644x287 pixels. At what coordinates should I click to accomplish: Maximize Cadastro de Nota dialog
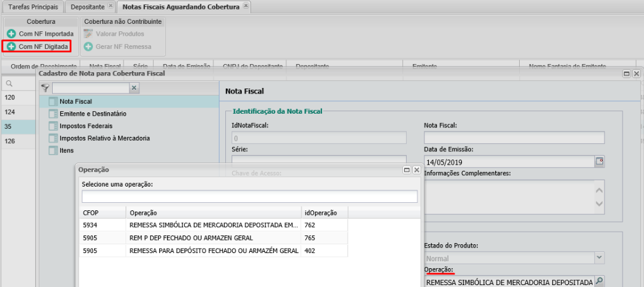click(627, 73)
